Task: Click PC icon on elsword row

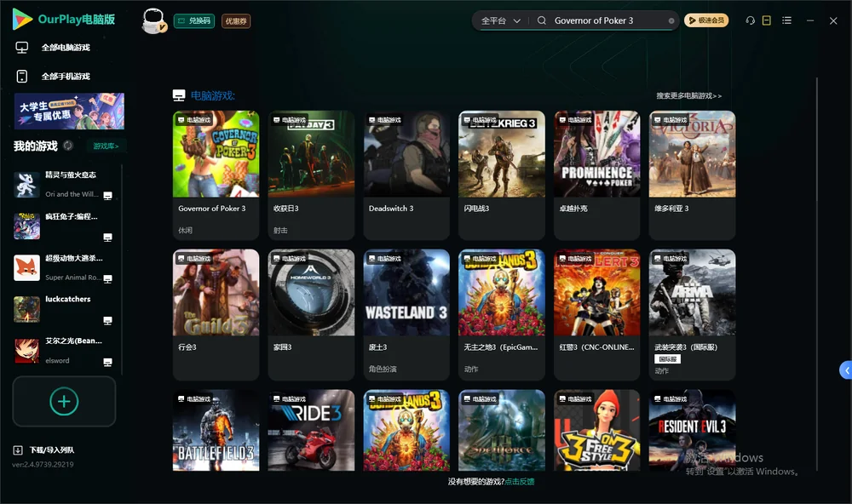Action: pos(107,363)
